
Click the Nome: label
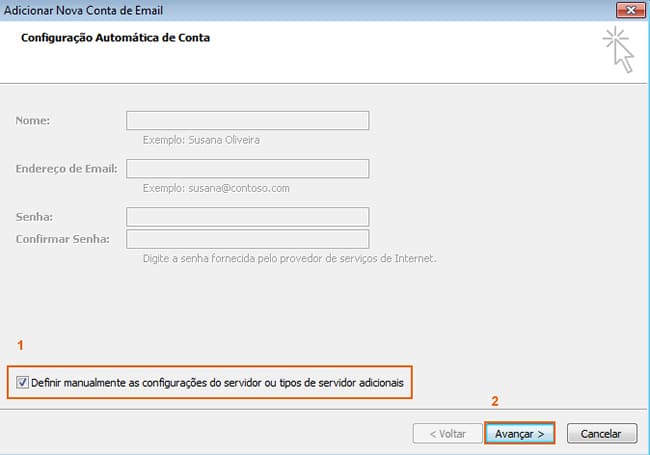point(33,121)
